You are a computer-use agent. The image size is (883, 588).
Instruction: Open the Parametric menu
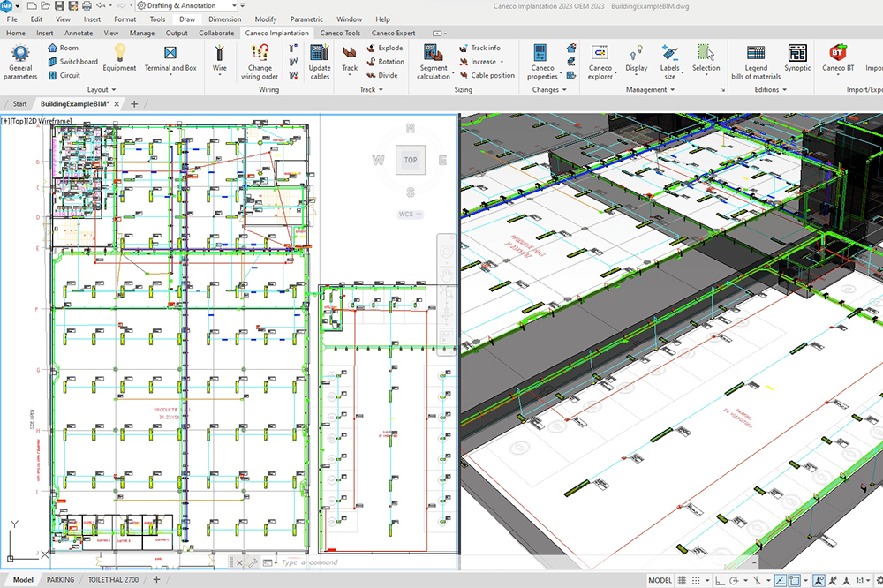306,19
